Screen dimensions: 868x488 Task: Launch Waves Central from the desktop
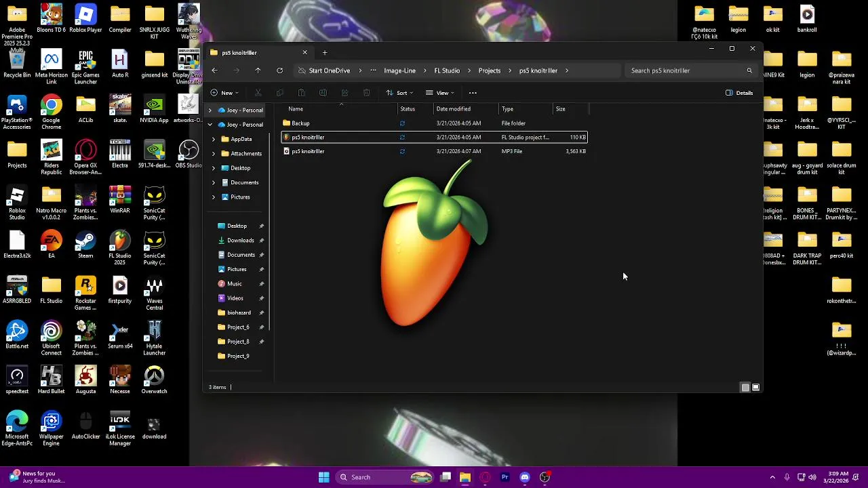coord(154,293)
